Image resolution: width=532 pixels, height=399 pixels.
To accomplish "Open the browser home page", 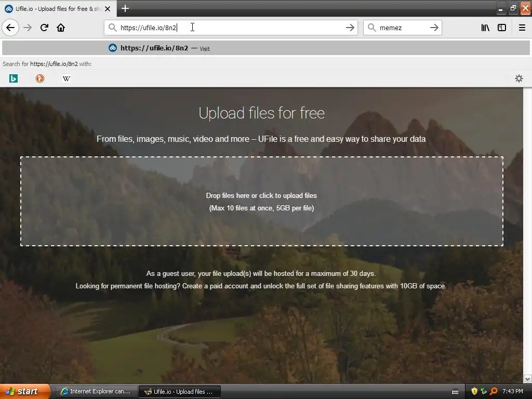I will click(x=61, y=28).
